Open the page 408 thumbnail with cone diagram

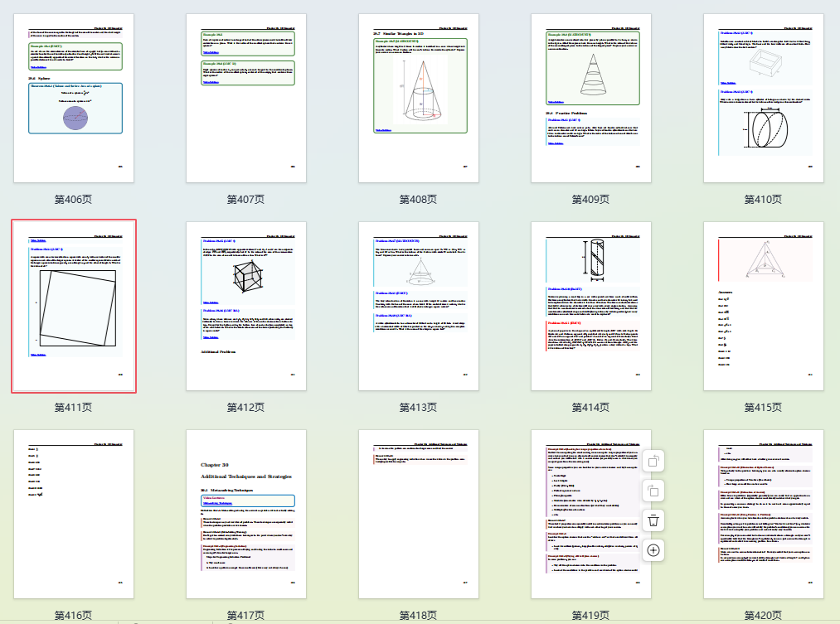tap(419, 99)
